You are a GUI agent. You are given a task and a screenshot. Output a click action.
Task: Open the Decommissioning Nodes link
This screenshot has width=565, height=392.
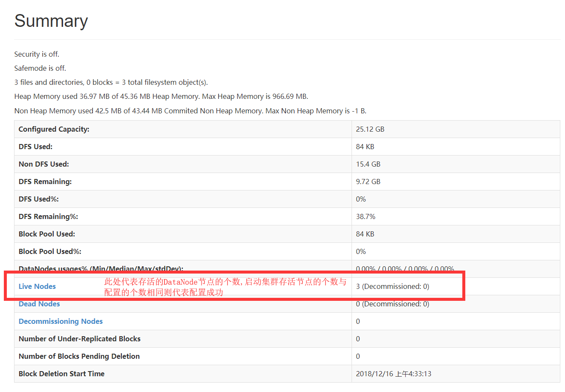tap(61, 321)
